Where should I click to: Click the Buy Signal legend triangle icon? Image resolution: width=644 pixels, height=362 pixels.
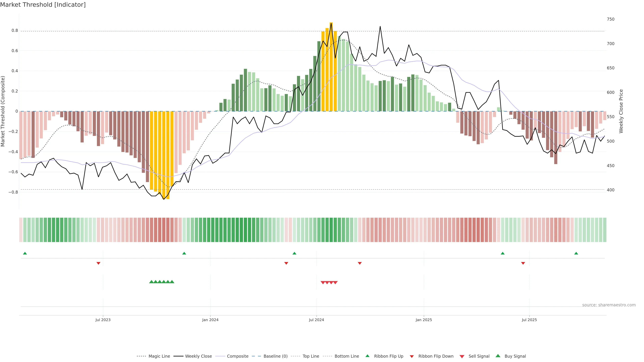click(498, 356)
